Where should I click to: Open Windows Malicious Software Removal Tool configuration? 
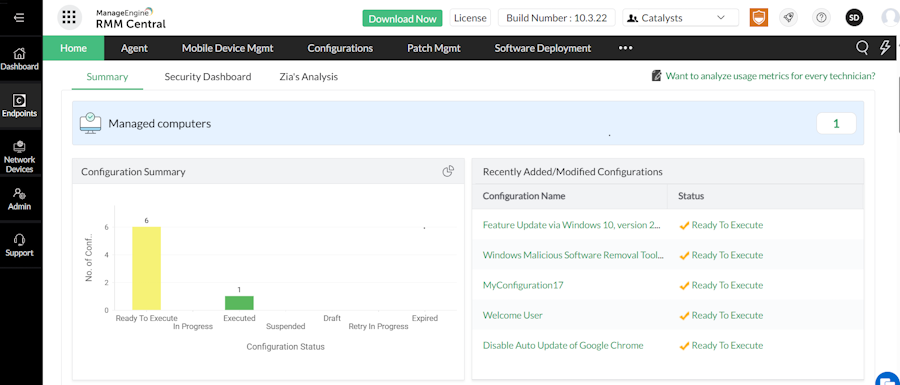(573, 255)
